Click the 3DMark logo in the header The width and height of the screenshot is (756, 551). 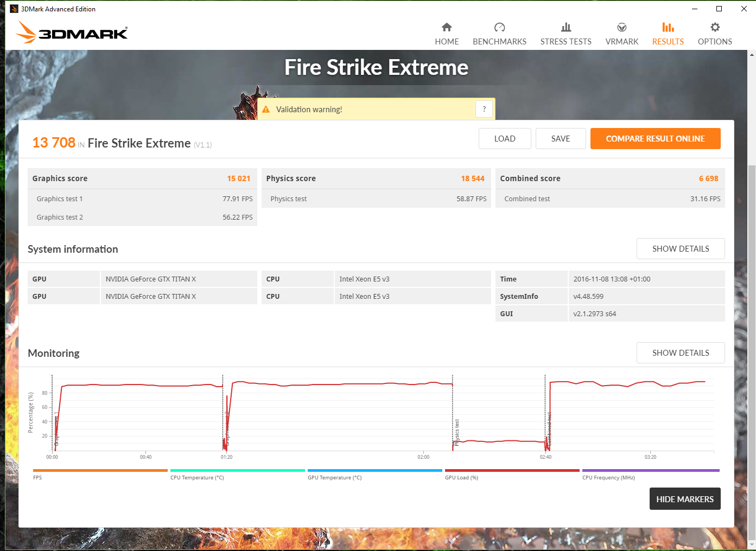(x=72, y=33)
